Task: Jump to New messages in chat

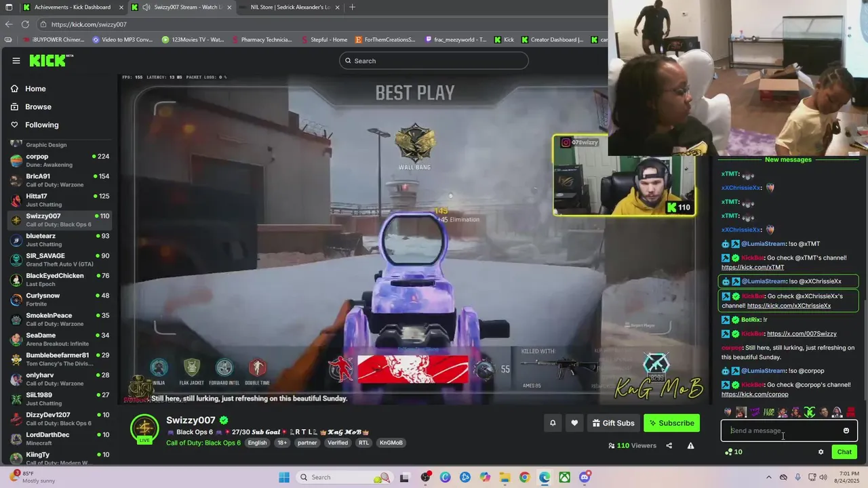Action: [788, 160]
